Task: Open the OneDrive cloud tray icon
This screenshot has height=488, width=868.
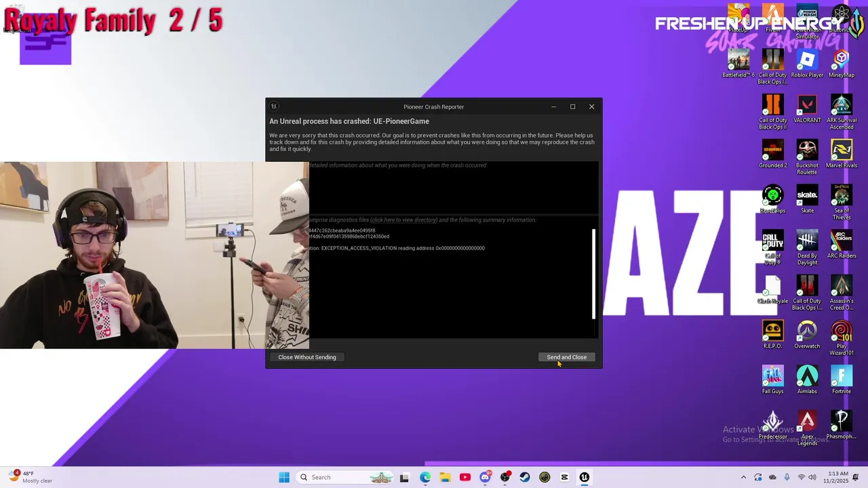Action: (x=772, y=477)
